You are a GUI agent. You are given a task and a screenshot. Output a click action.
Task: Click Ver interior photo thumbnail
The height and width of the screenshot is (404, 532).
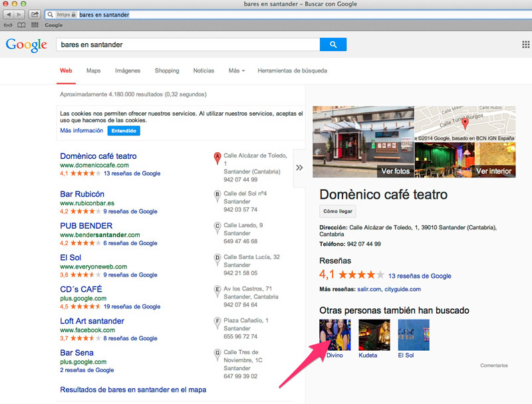(465, 159)
